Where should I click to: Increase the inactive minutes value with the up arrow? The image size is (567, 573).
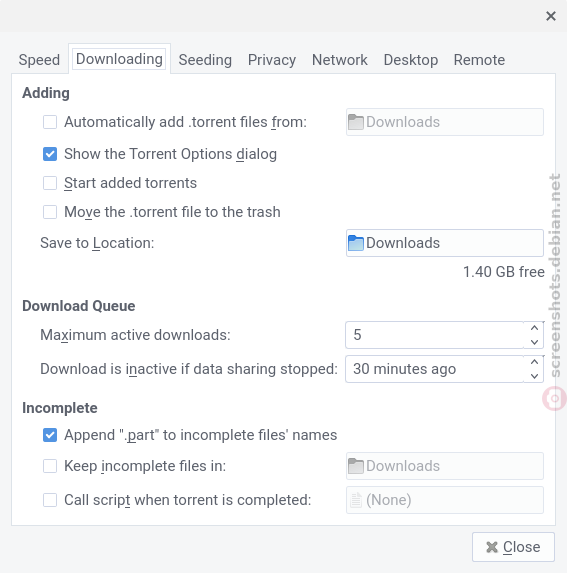(x=534, y=362)
